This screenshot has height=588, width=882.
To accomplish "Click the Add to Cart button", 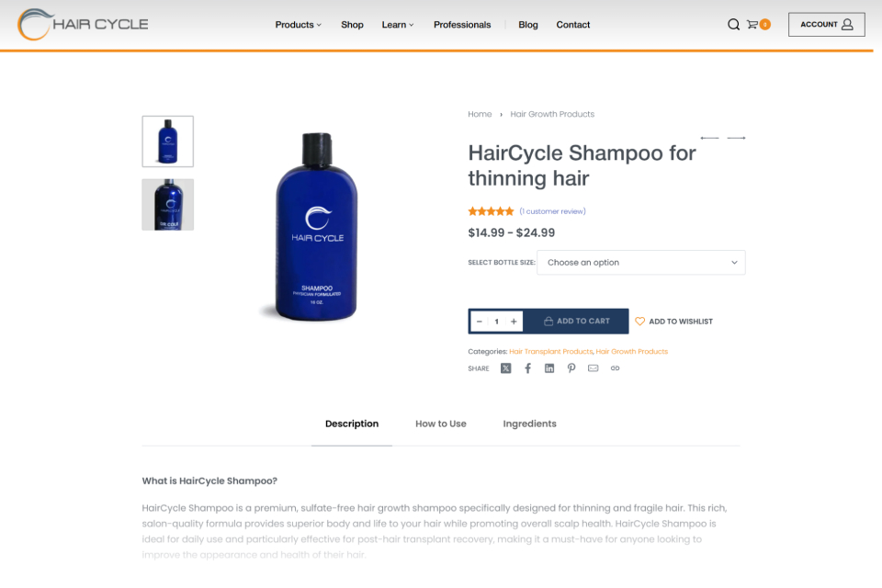I will click(577, 322).
